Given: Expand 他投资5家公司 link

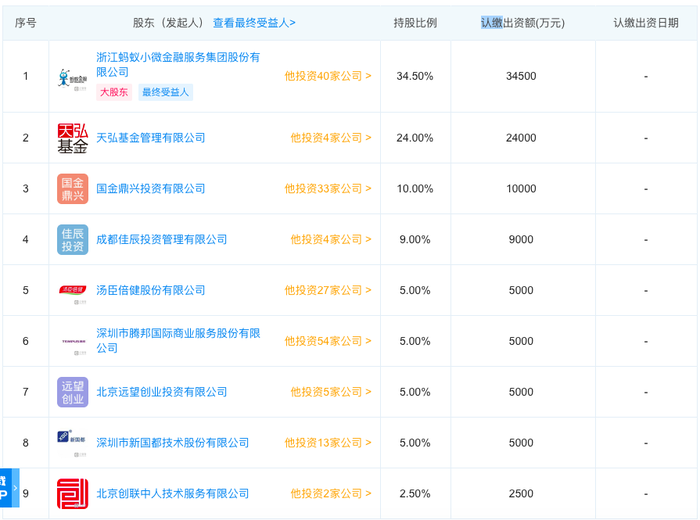Looking at the screenshot, I should (331, 392).
